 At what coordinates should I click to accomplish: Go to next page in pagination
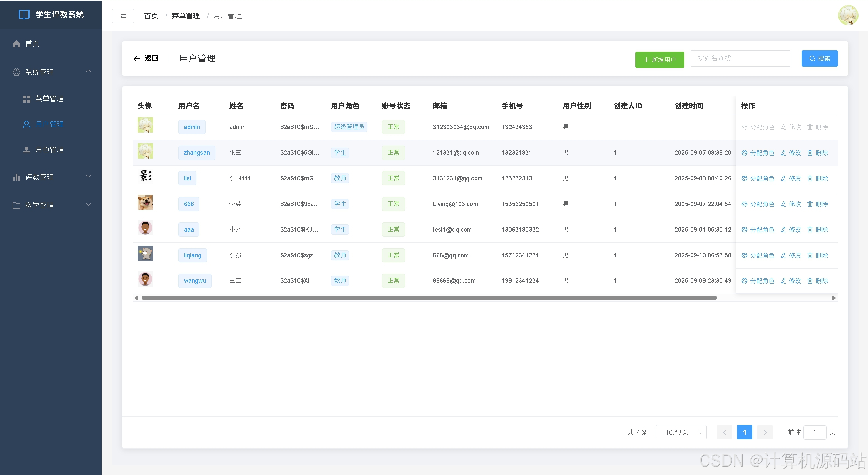(765, 432)
